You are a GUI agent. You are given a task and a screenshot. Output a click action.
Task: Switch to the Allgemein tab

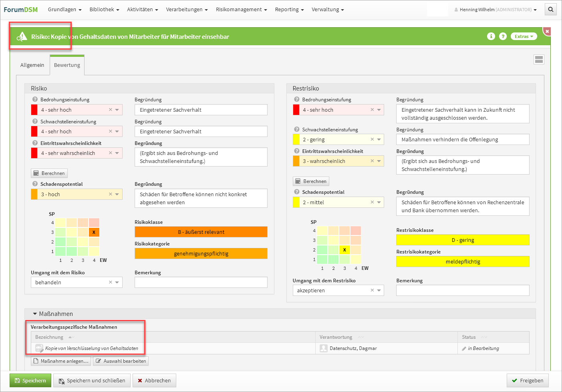point(32,65)
